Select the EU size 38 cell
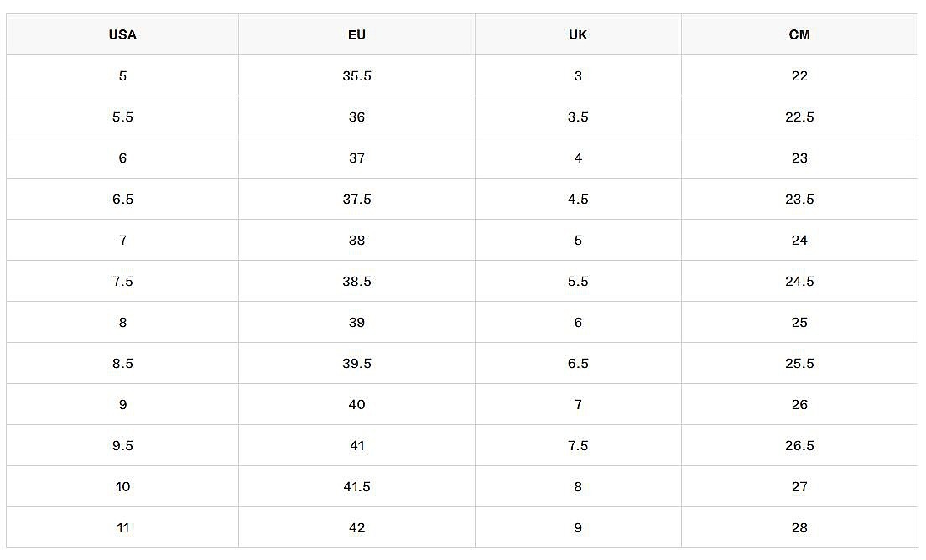 [x=356, y=240]
